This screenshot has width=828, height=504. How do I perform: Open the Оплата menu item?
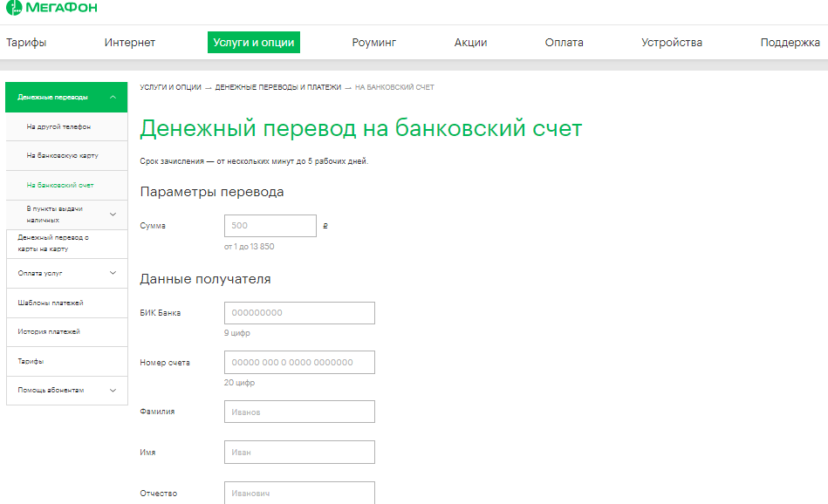coord(564,42)
